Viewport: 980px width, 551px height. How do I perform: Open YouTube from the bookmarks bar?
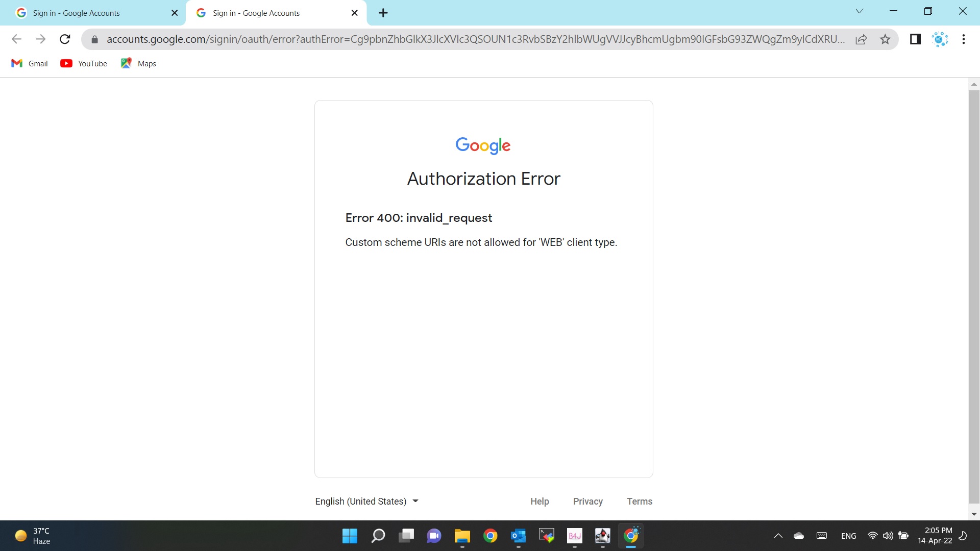click(x=84, y=63)
